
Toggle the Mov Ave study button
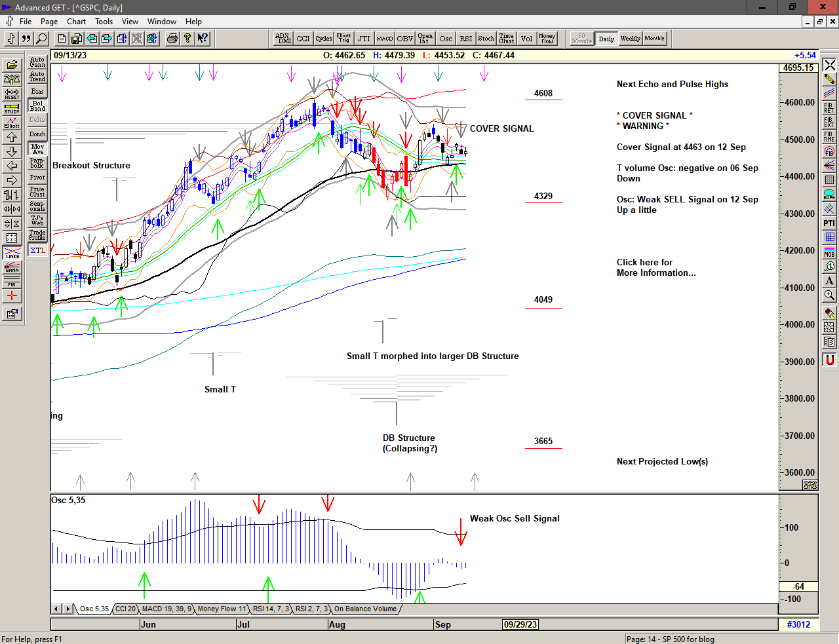(x=37, y=149)
